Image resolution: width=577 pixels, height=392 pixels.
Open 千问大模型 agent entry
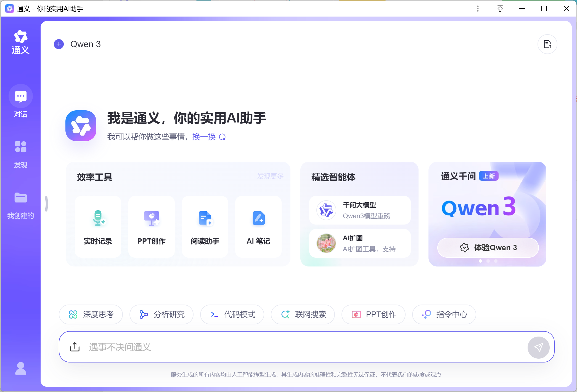tap(360, 210)
